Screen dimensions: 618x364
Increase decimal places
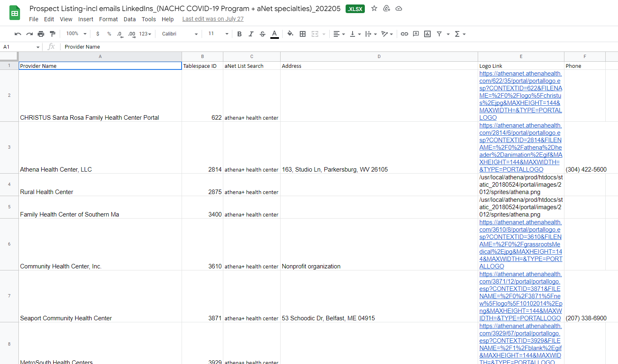[132, 34]
